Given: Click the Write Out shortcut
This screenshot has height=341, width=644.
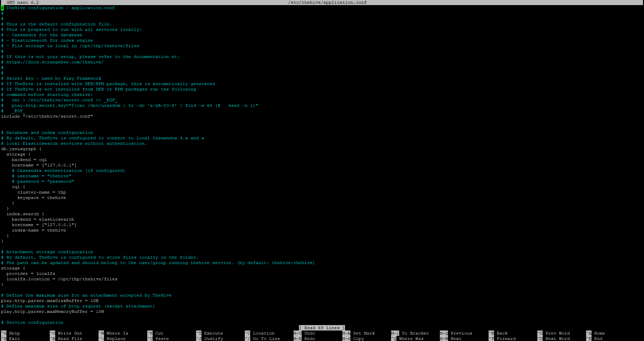Looking at the screenshot, I should pyautogui.click(x=70, y=333).
